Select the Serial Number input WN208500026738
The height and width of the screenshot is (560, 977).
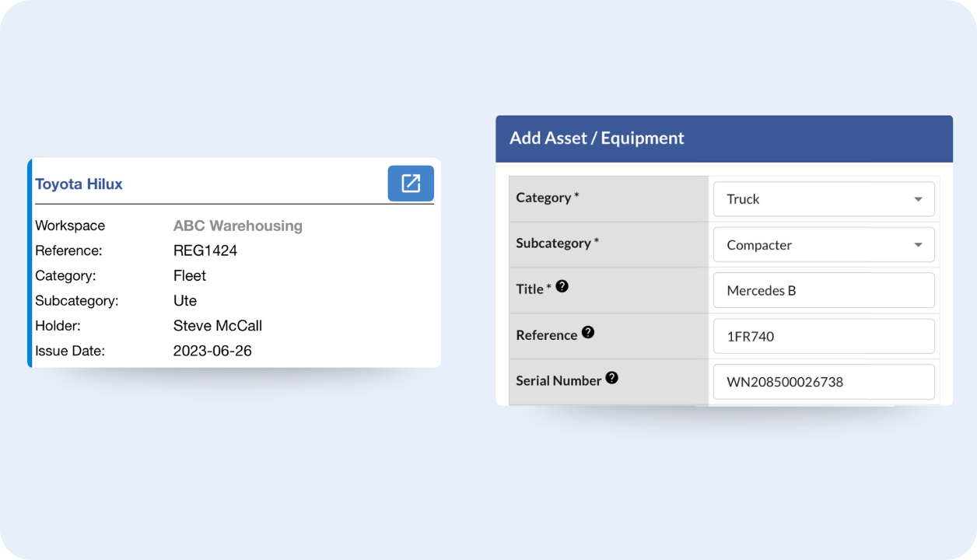pos(823,382)
